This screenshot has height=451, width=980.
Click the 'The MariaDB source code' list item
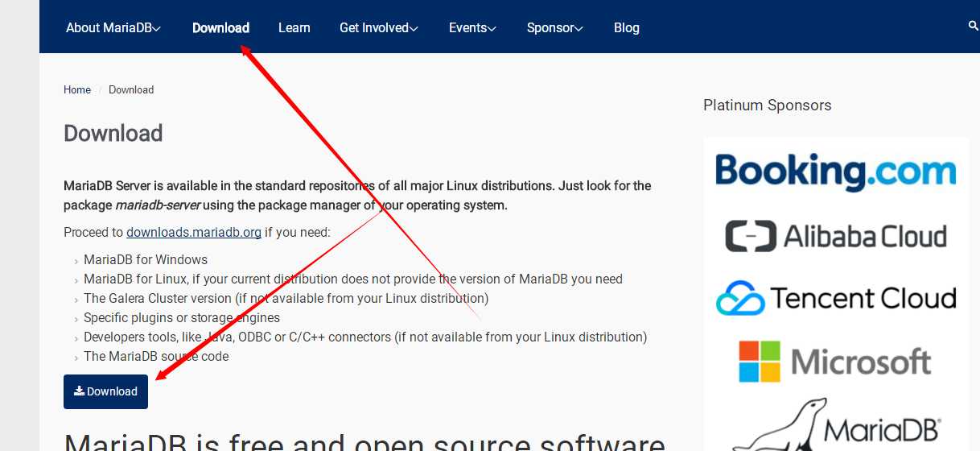coord(156,356)
